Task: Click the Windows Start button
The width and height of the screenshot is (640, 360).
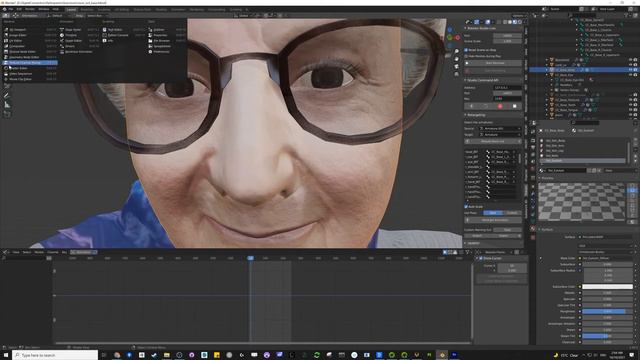Action: (6, 355)
